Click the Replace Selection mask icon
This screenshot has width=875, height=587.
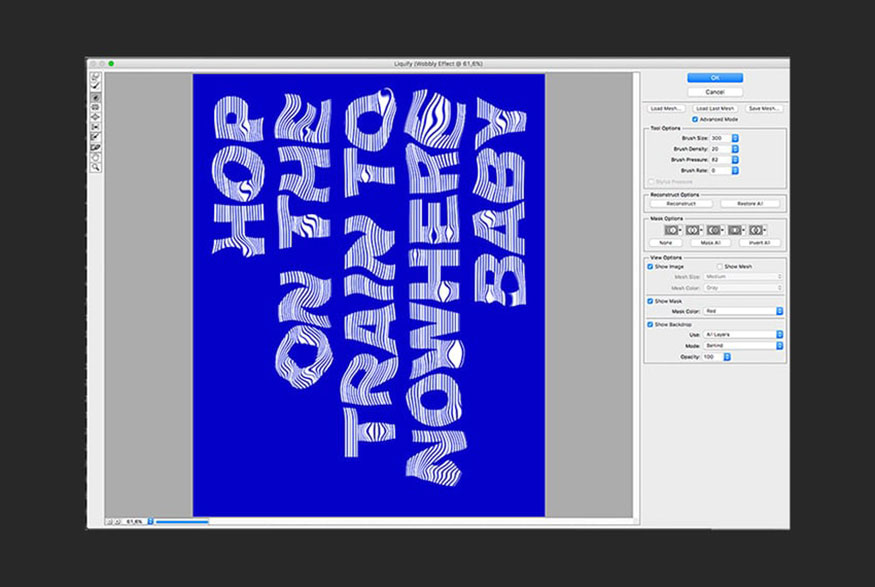[x=671, y=230]
